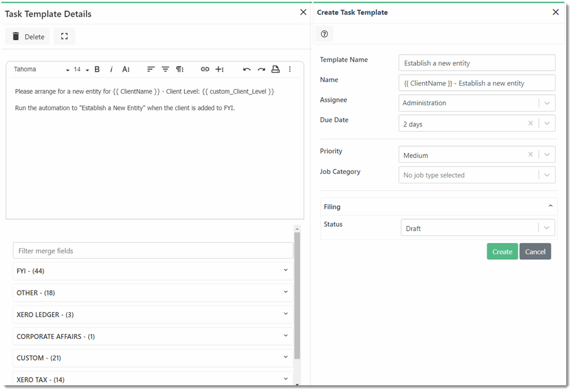Image resolution: width=573 pixels, height=392 pixels.
Task: Undo the last edit in the editor
Action: pos(246,69)
